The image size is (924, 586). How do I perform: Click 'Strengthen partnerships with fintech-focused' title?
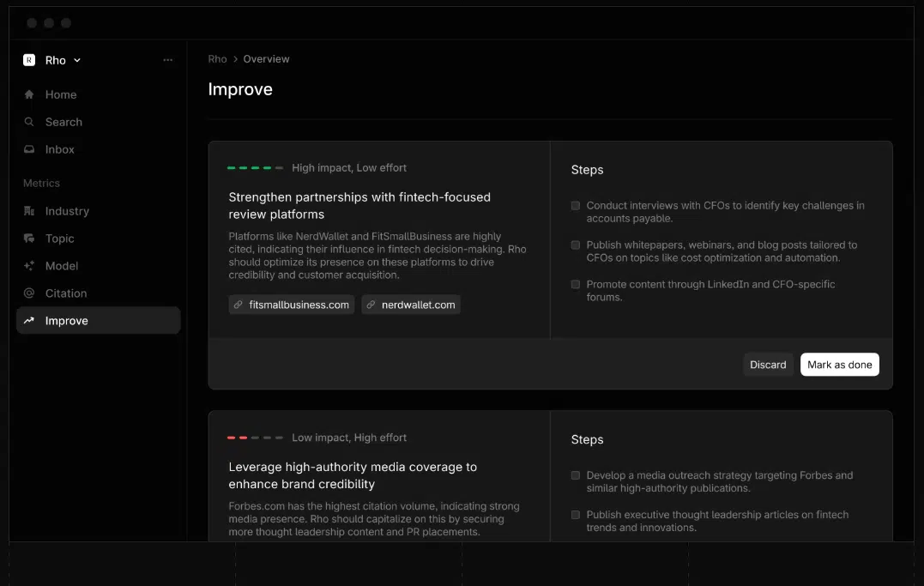359,206
